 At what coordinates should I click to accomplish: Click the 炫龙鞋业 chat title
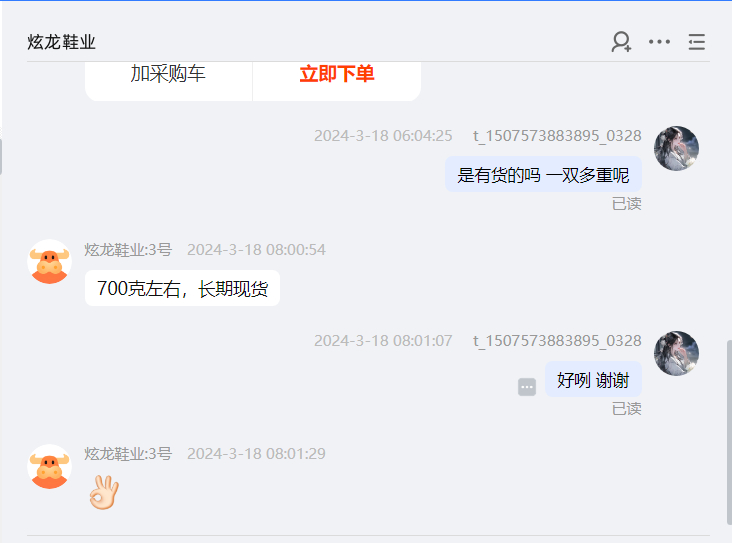click(x=61, y=42)
